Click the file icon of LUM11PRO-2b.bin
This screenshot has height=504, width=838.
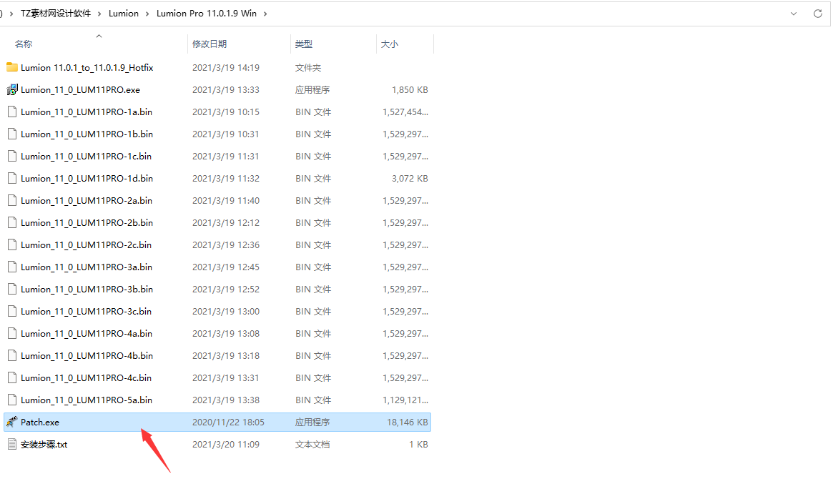tap(11, 223)
